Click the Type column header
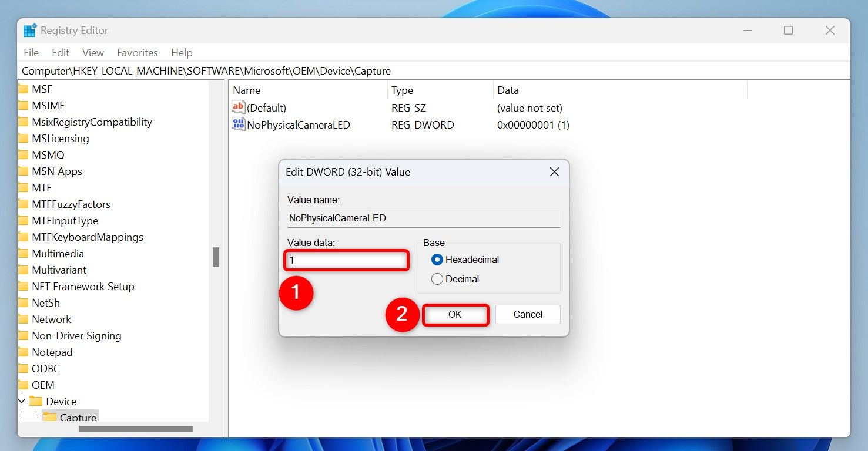 440,90
